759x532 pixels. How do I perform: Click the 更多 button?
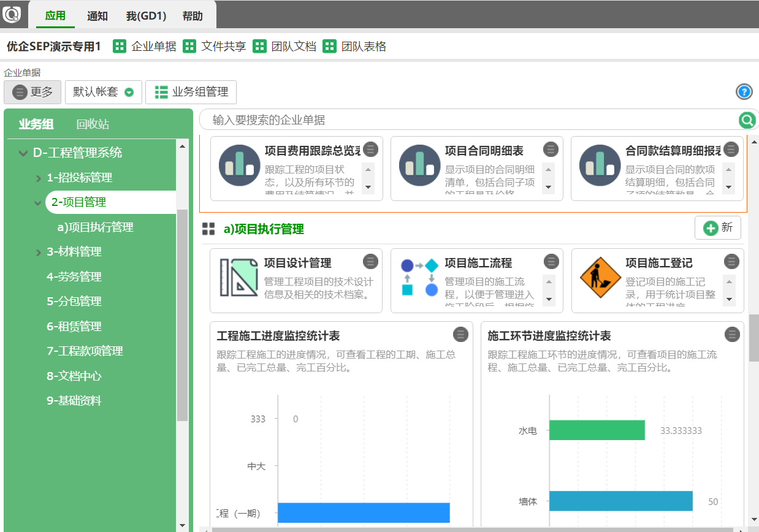pos(32,92)
